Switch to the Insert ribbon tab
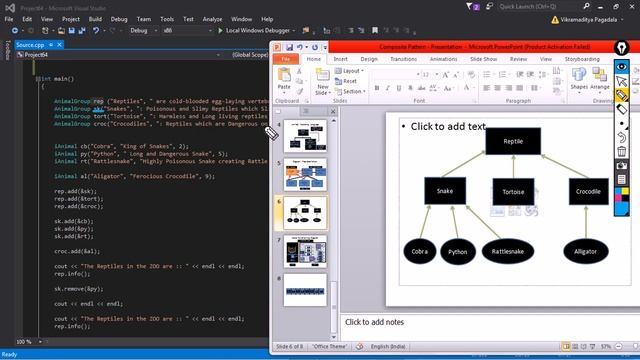This screenshot has height=360, width=640. [x=340, y=59]
